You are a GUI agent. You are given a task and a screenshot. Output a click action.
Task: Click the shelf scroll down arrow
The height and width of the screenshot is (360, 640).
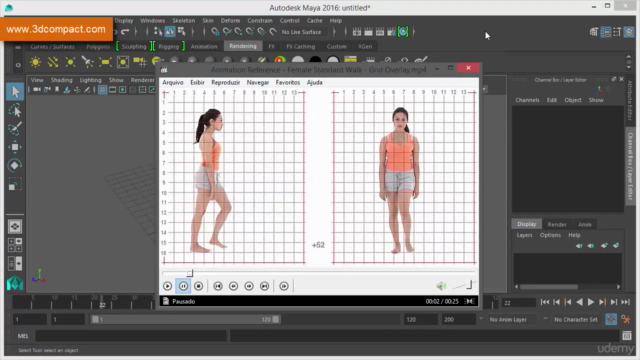coord(629,67)
